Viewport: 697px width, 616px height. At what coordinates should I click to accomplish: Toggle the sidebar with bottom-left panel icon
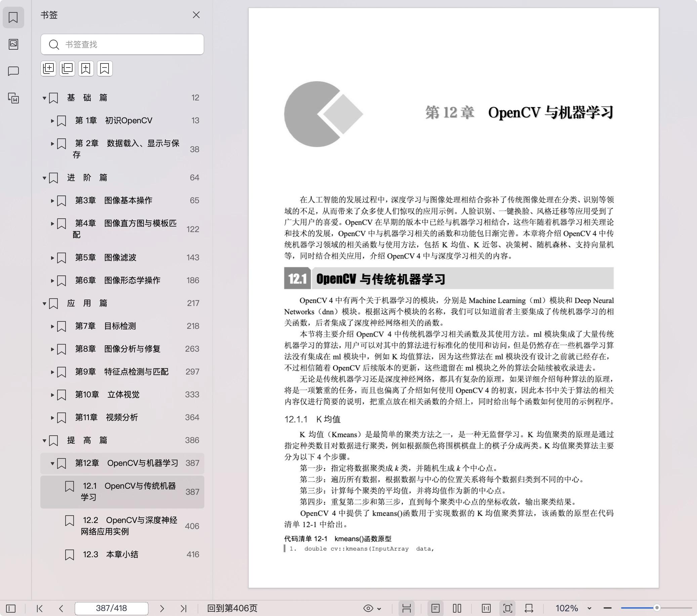(x=11, y=608)
